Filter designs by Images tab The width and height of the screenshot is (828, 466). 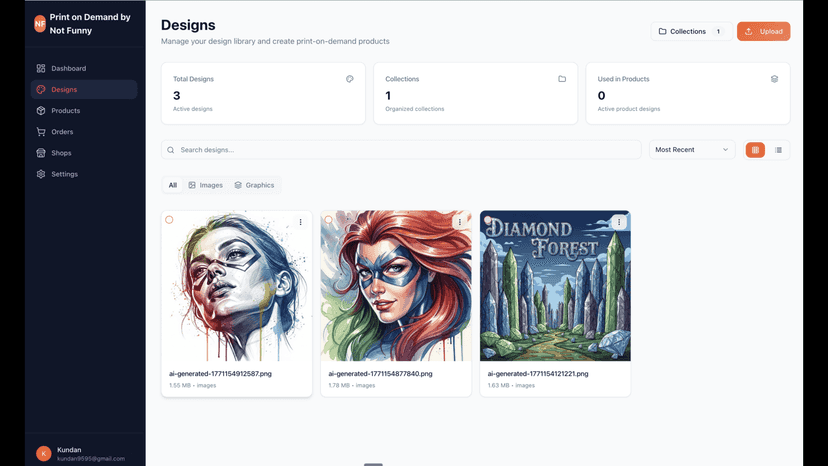click(205, 185)
